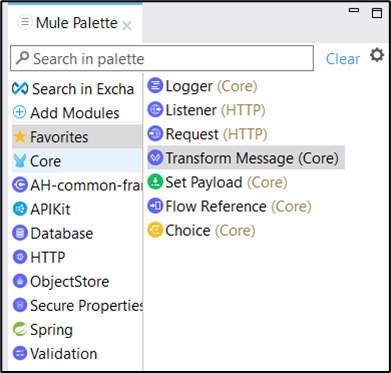Click the Logger component icon
Viewport: 391px width, 373px height.
tap(155, 86)
